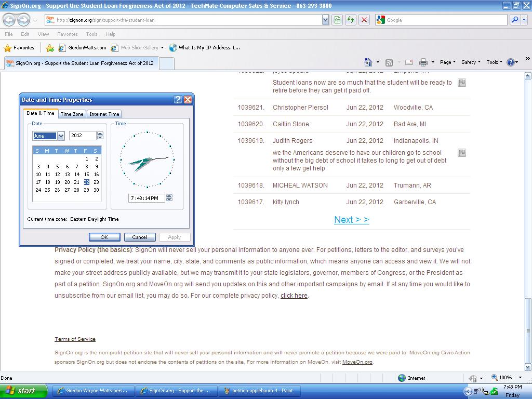Click the green checkmark tray icon
The width and height of the screenshot is (532, 399).
click(494, 392)
